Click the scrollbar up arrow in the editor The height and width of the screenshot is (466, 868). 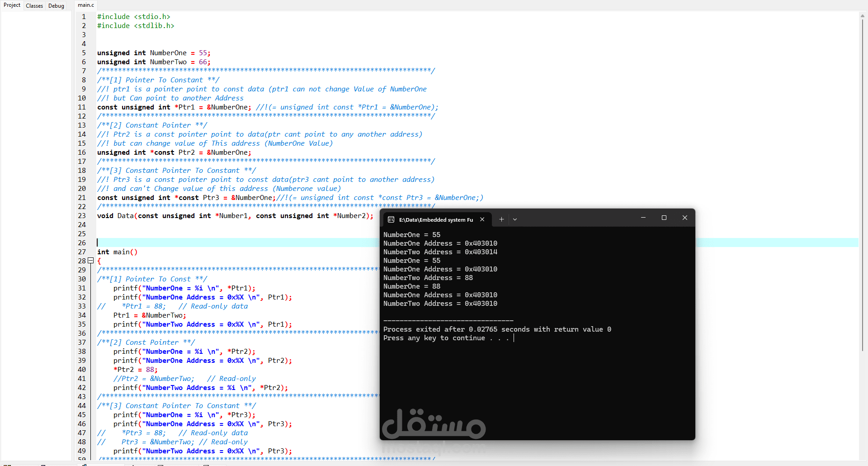tap(863, 15)
